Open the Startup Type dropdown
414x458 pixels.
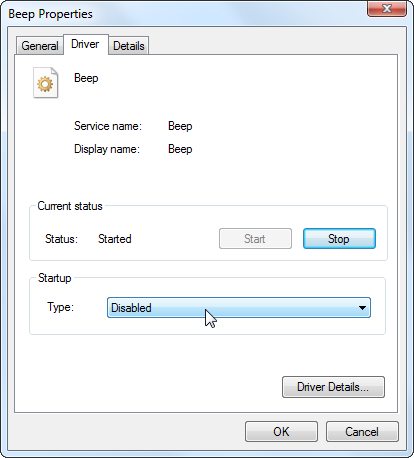point(239,308)
